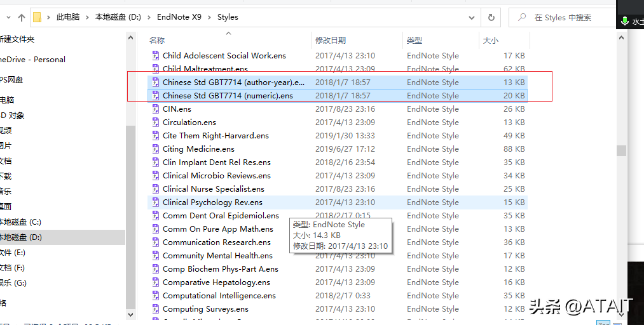Sort by 类型 column header
Image resolution: width=644 pixels, height=325 pixels.
tap(414, 40)
